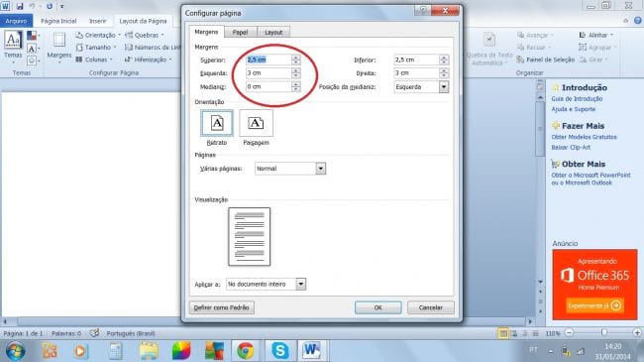Open Skype from the taskbar
Screen dimensions: 644x362
point(280,351)
